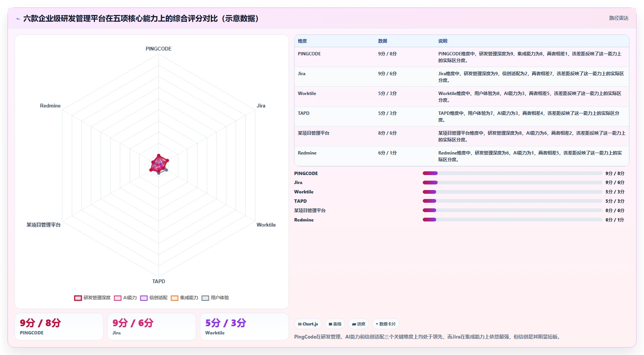Click the 路径雷达 label in the header
644x355 pixels.
(x=619, y=18)
